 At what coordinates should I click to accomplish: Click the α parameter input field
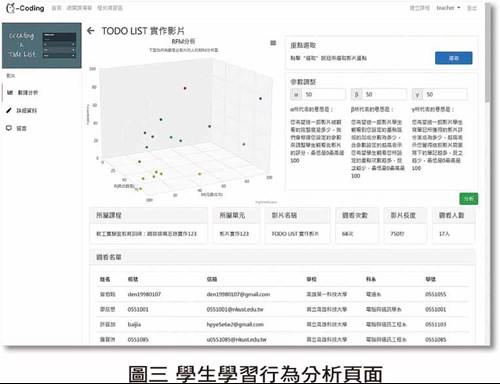coord(323,95)
